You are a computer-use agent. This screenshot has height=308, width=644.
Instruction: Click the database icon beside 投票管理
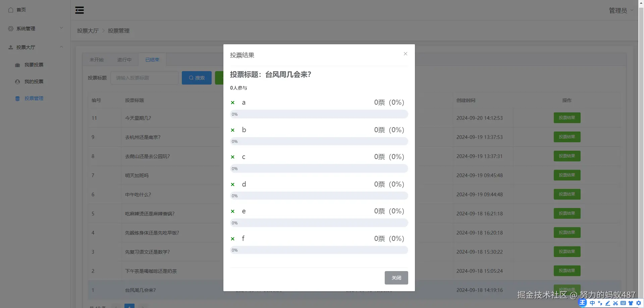(x=17, y=98)
